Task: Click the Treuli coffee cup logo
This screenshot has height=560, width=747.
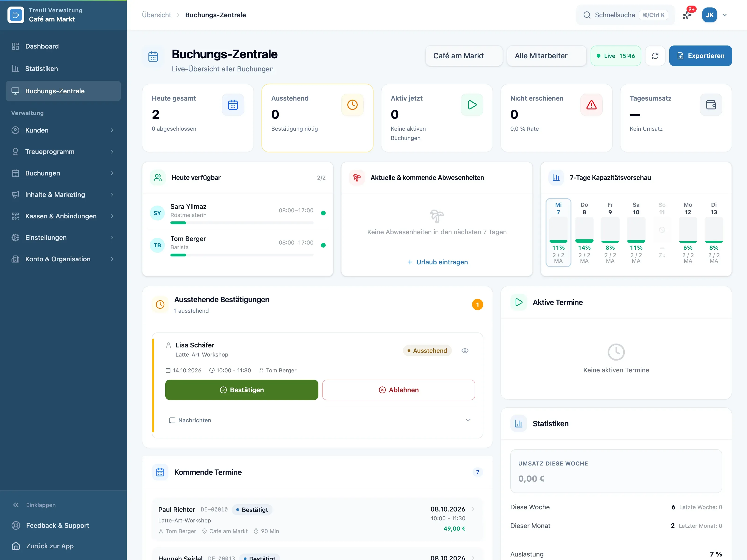Action: [16, 15]
